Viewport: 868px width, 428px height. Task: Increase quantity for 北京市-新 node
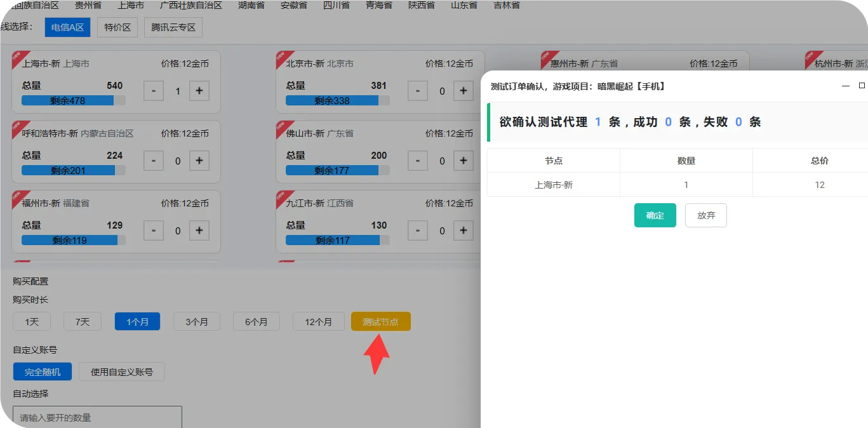[464, 91]
